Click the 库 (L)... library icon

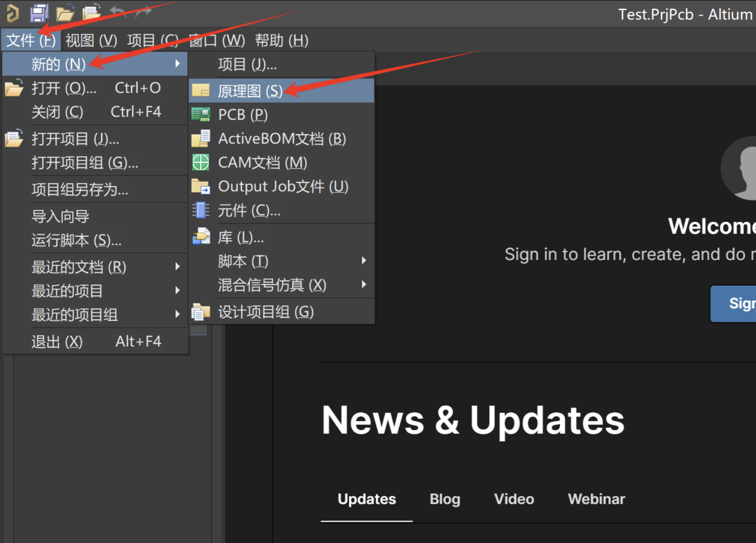click(x=201, y=236)
